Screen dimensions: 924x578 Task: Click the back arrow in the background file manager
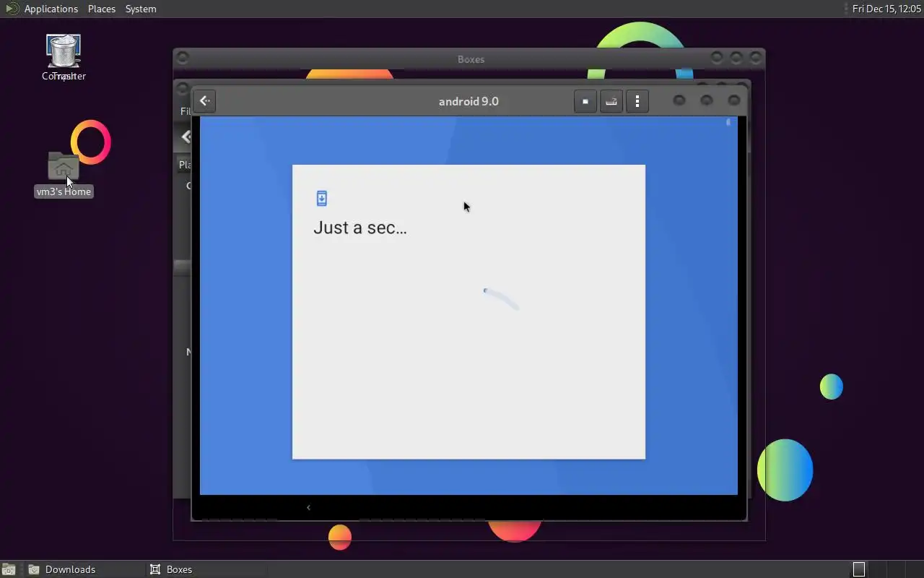tap(186, 137)
